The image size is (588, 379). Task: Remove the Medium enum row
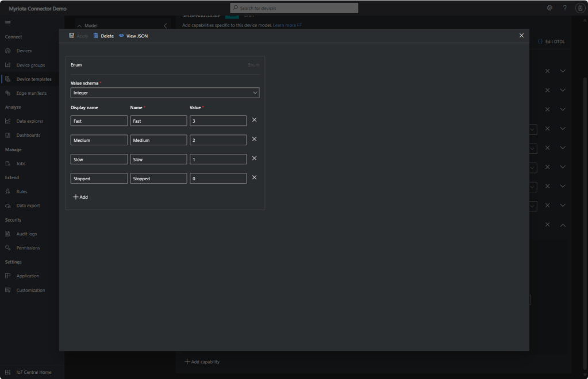click(x=254, y=139)
